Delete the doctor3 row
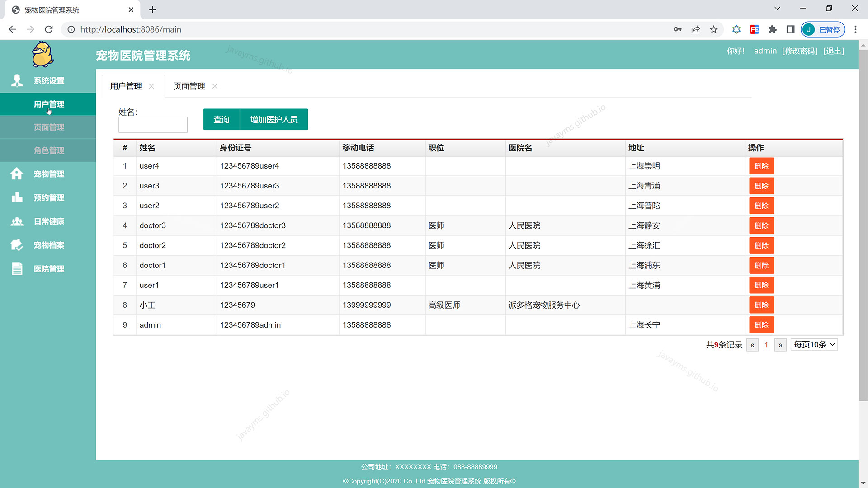The height and width of the screenshot is (488, 868). [x=762, y=226]
